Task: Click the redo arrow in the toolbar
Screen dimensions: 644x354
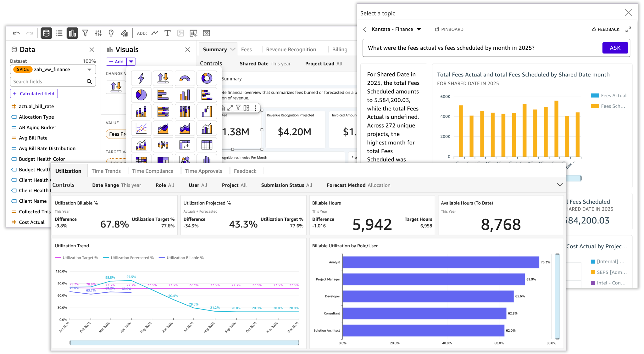Action: point(30,33)
